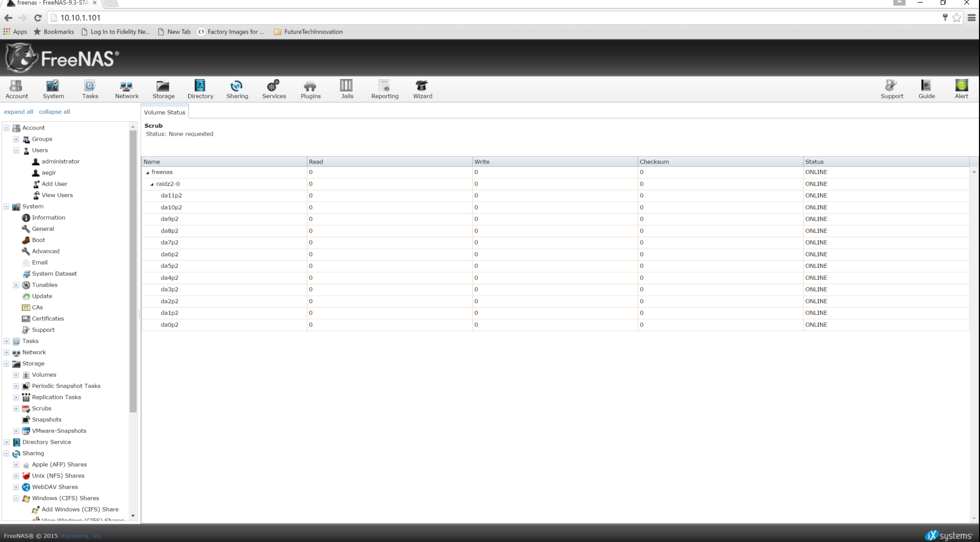Open the Chrome menu hamburger icon
Image resolution: width=980 pixels, height=542 pixels.
click(971, 18)
